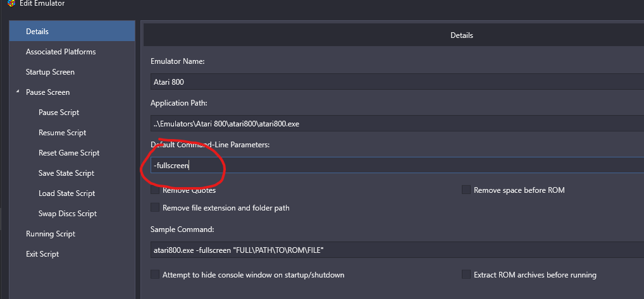Image resolution: width=644 pixels, height=299 pixels.
Task: Check Remove file extension and folder path
Action: [x=155, y=207]
